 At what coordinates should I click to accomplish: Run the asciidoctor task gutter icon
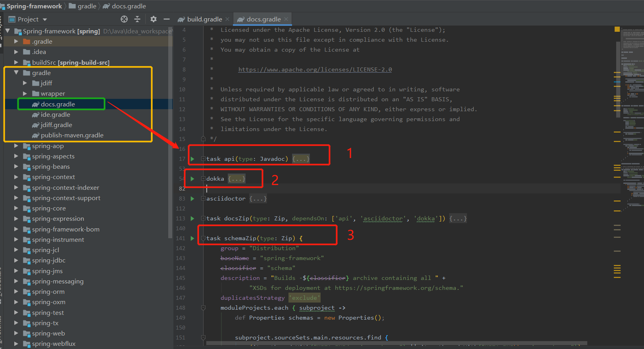192,199
